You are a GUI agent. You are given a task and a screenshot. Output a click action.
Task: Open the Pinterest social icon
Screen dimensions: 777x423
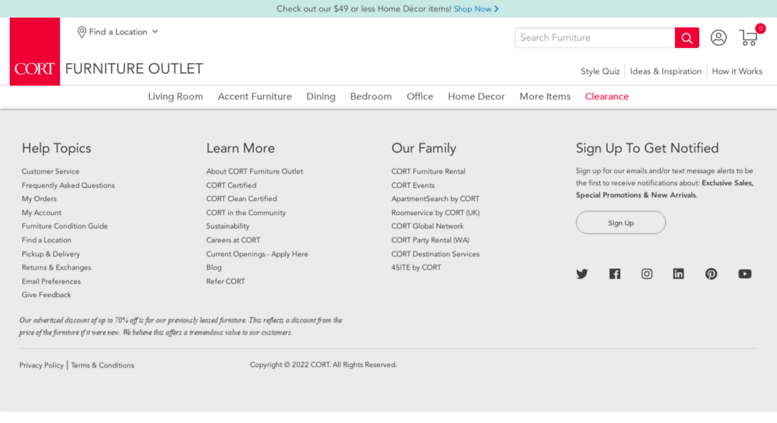click(x=711, y=274)
